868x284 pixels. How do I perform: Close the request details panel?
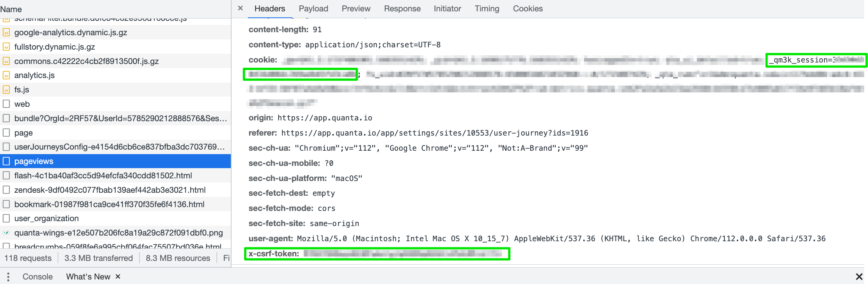point(240,8)
